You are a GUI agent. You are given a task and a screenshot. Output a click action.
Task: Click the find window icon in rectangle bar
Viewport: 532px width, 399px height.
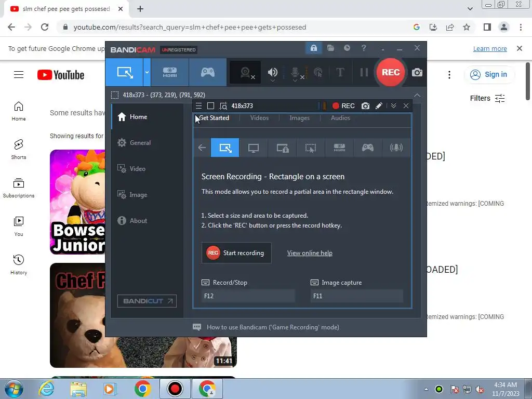(x=223, y=106)
